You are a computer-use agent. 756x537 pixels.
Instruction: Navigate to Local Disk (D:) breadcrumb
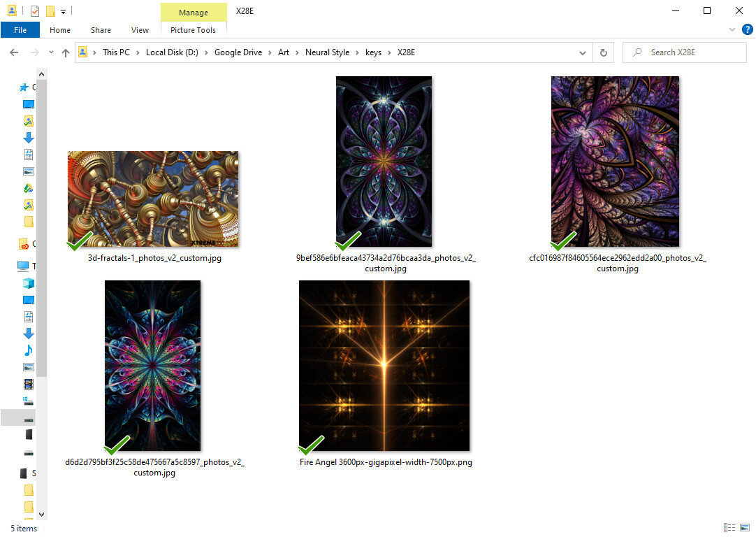click(x=172, y=52)
